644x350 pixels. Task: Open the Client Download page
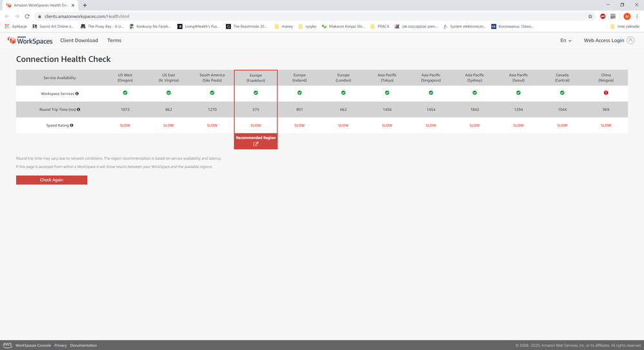pos(79,40)
